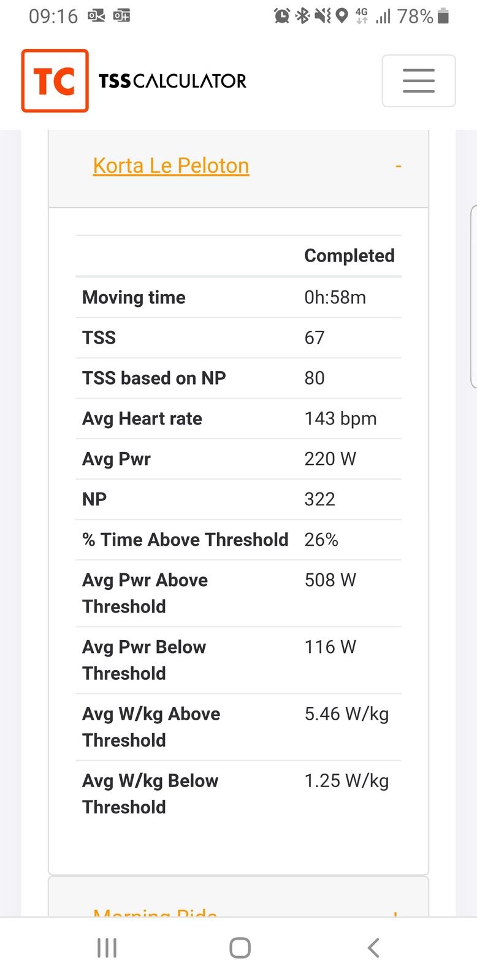Open the Korta Le Peloton activity link
Image resolution: width=477 pixels, height=980 pixels.
[171, 165]
